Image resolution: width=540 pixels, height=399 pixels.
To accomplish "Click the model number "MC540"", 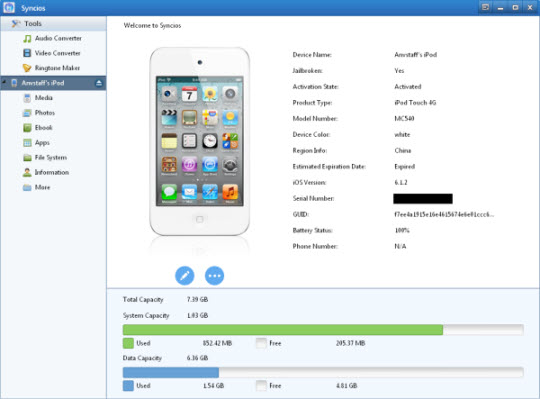I will tap(404, 118).
